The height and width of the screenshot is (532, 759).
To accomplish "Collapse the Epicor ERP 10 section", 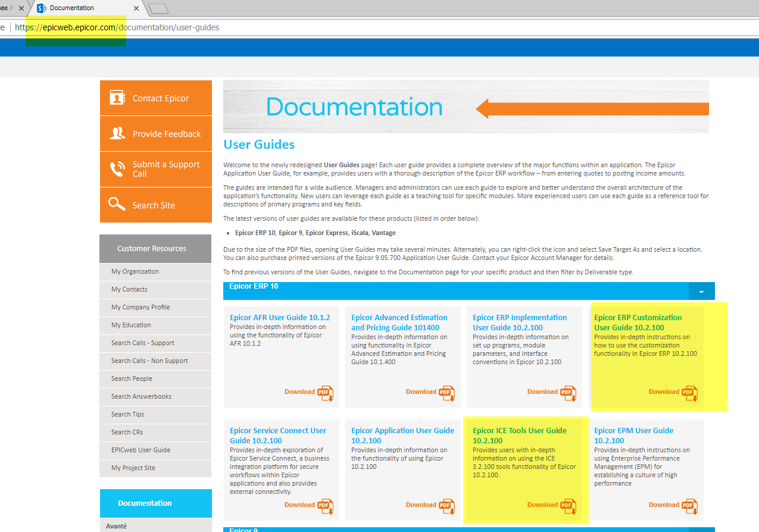I will (x=701, y=291).
